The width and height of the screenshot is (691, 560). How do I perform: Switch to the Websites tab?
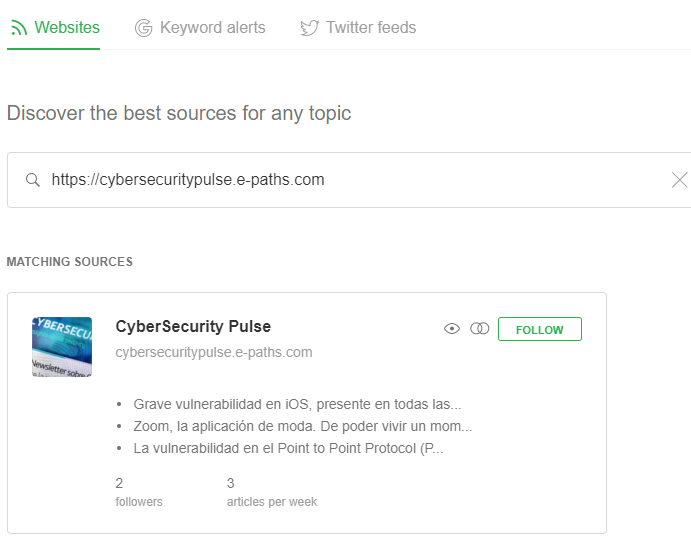(x=67, y=28)
